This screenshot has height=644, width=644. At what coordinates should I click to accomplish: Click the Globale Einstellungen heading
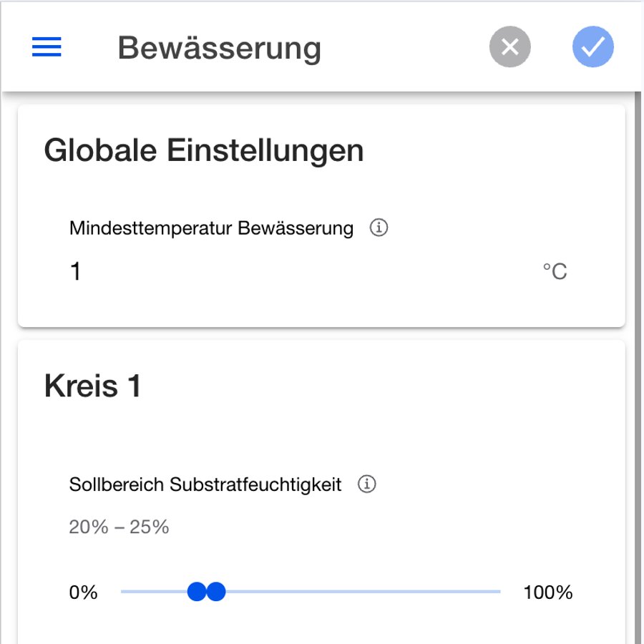[x=204, y=150]
